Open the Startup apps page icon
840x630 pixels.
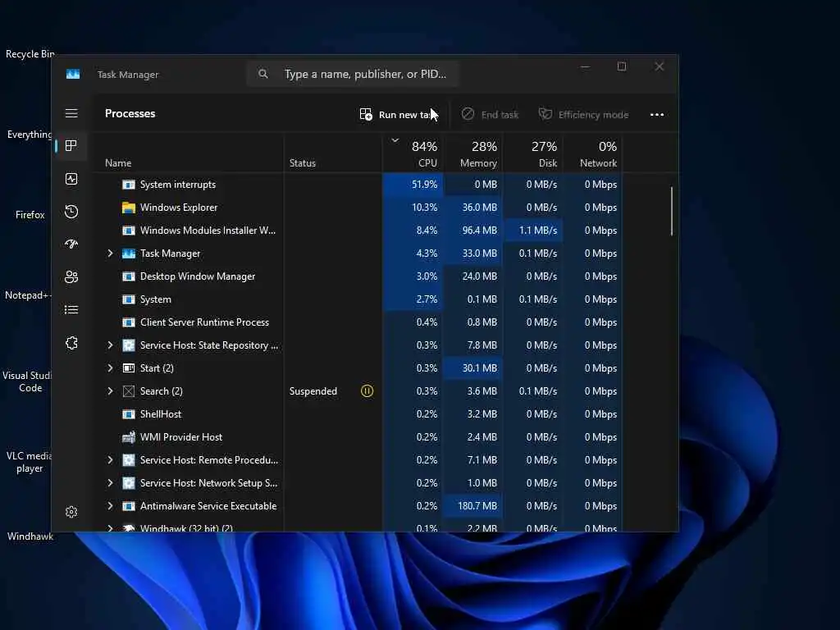point(71,244)
